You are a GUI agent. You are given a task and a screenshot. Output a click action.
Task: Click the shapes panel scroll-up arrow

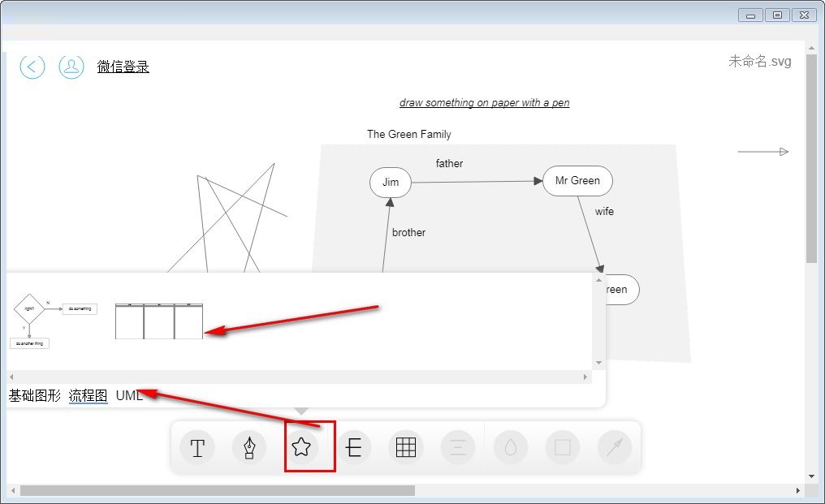tap(598, 281)
